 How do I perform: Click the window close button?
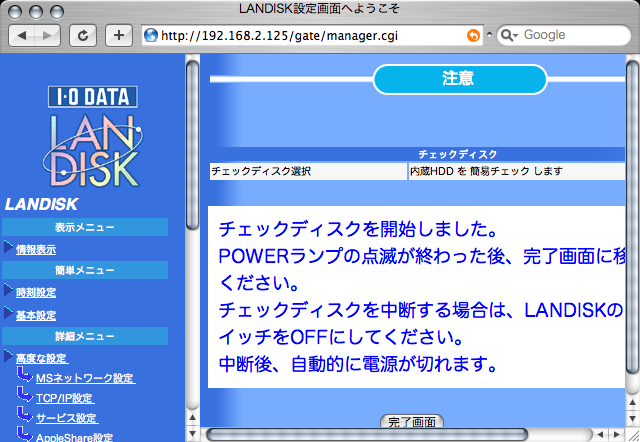[x=15, y=12]
